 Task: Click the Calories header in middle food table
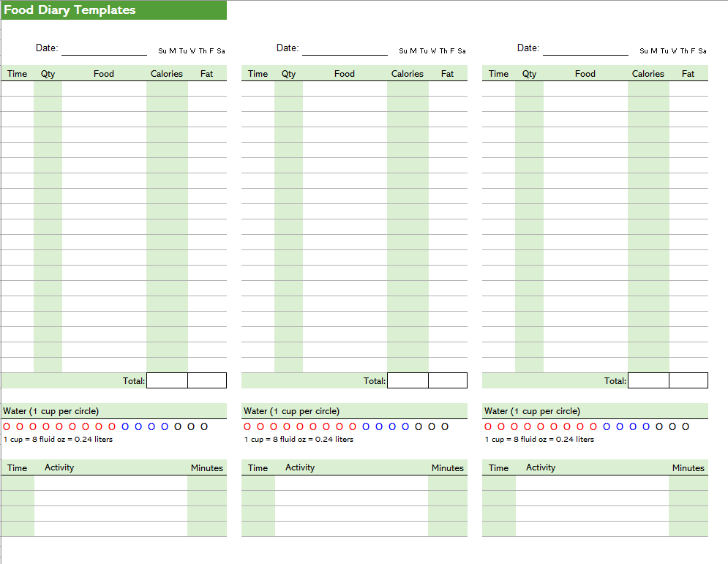click(408, 74)
